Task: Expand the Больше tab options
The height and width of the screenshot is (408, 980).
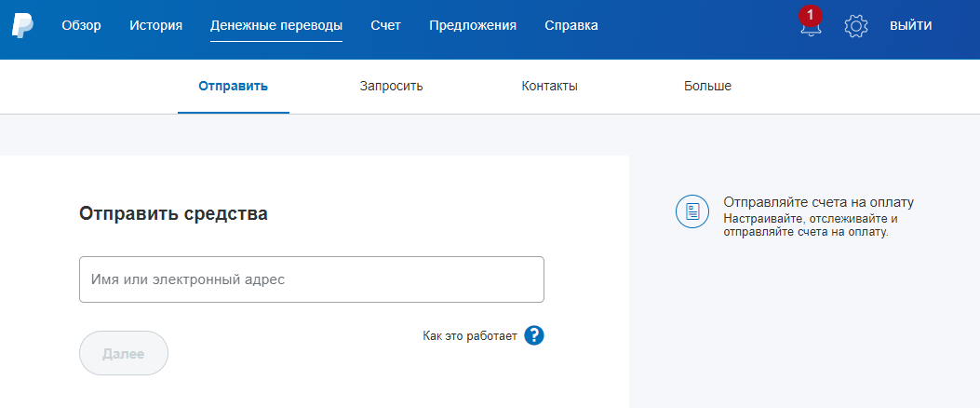Action: point(707,87)
